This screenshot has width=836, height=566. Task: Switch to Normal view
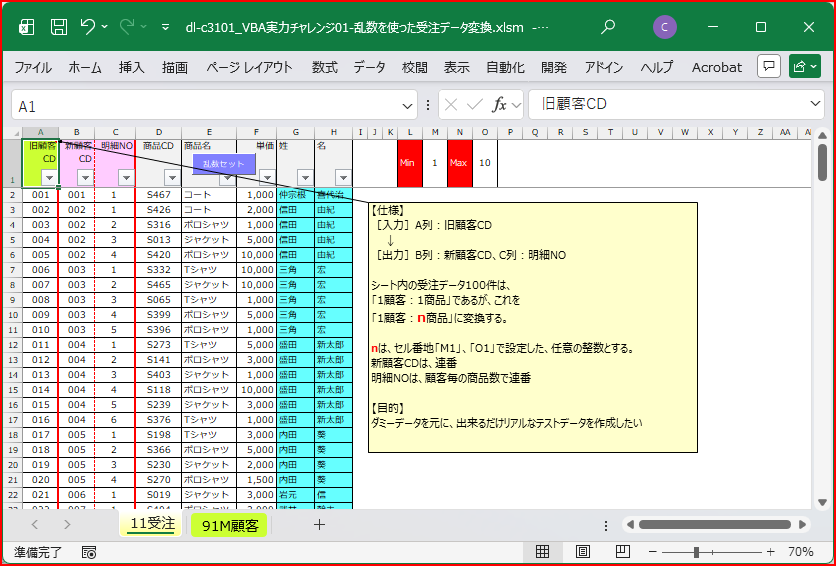coord(542,551)
